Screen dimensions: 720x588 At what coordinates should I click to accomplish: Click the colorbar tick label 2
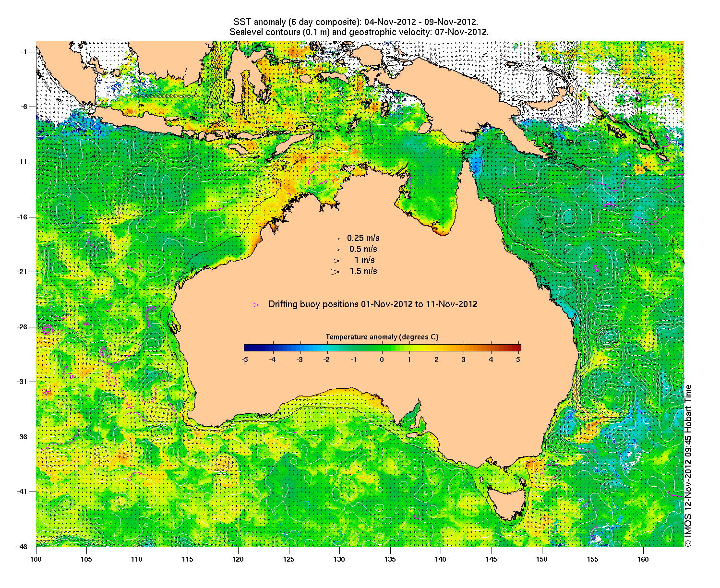coord(436,359)
